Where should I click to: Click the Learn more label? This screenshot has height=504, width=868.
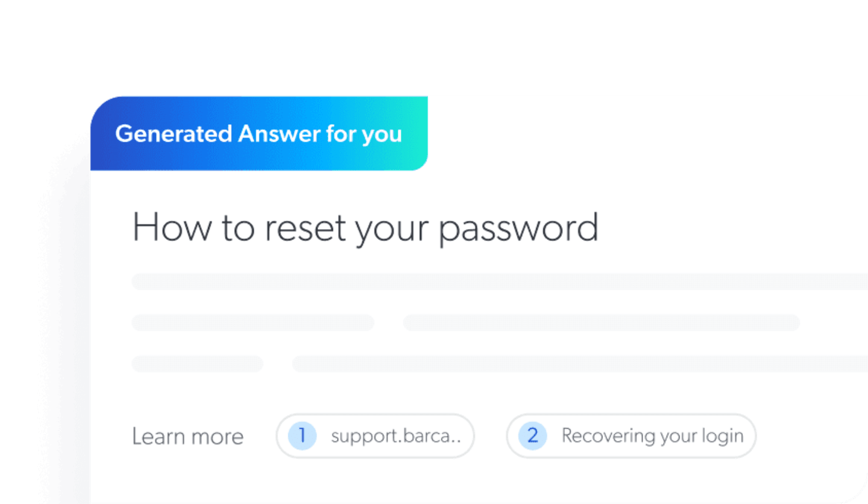tap(187, 436)
